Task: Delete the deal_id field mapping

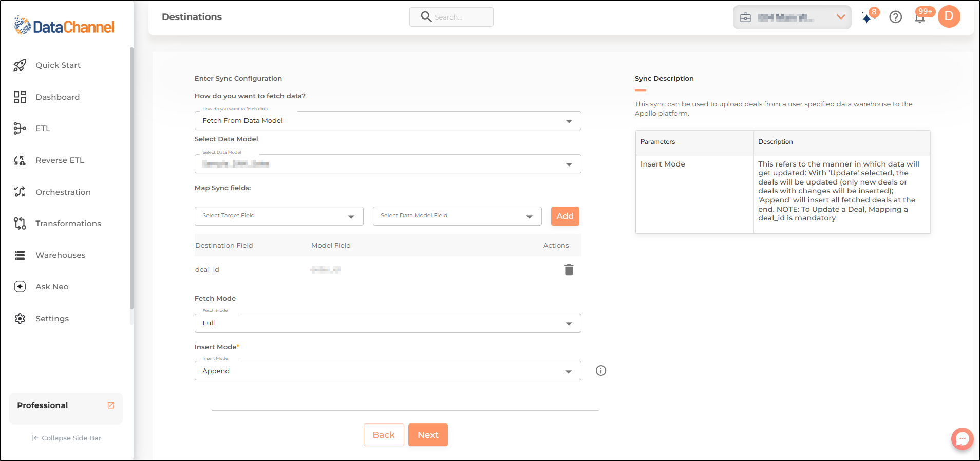Action: (569, 270)
